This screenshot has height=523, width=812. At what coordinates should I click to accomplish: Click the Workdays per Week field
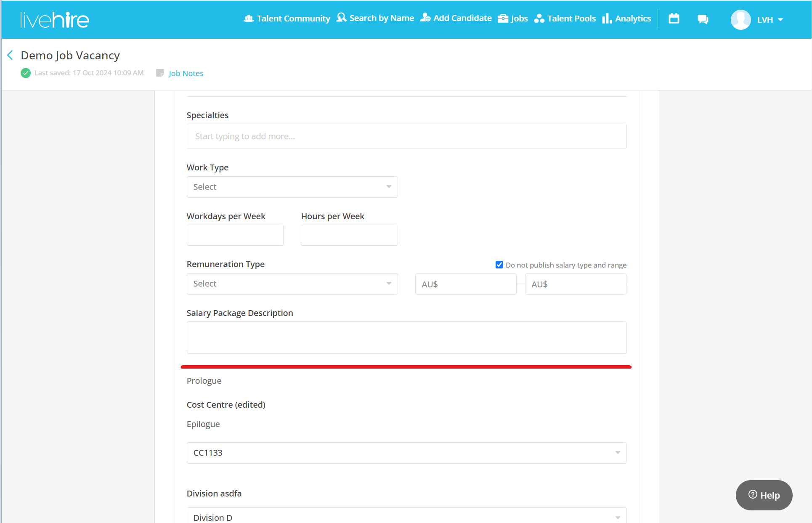tap(235, 235)
